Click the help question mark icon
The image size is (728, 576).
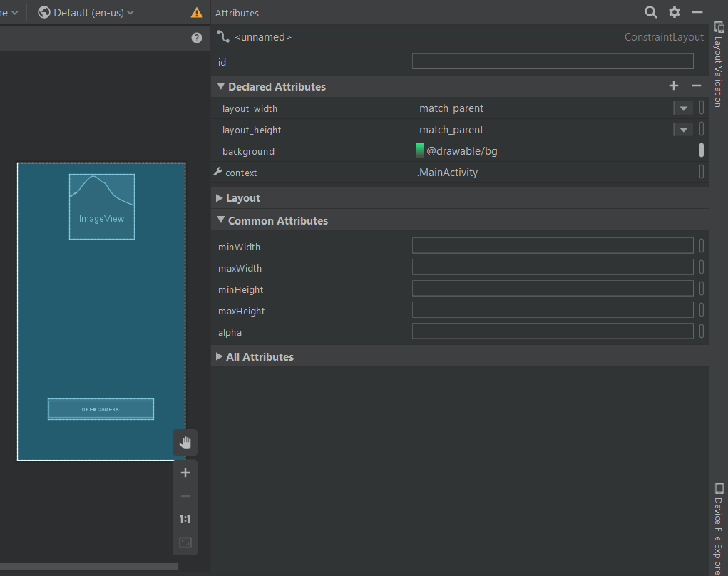197,37
